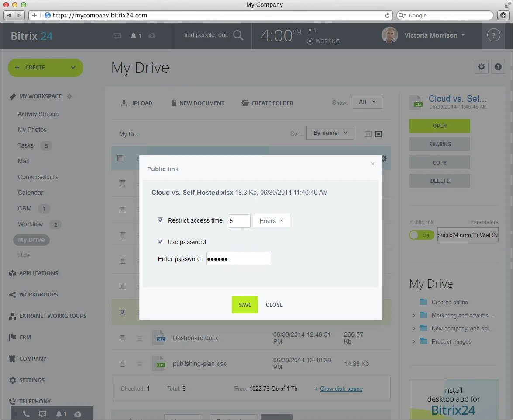Expand the Create button dropdown arrow

pos(73,67)
